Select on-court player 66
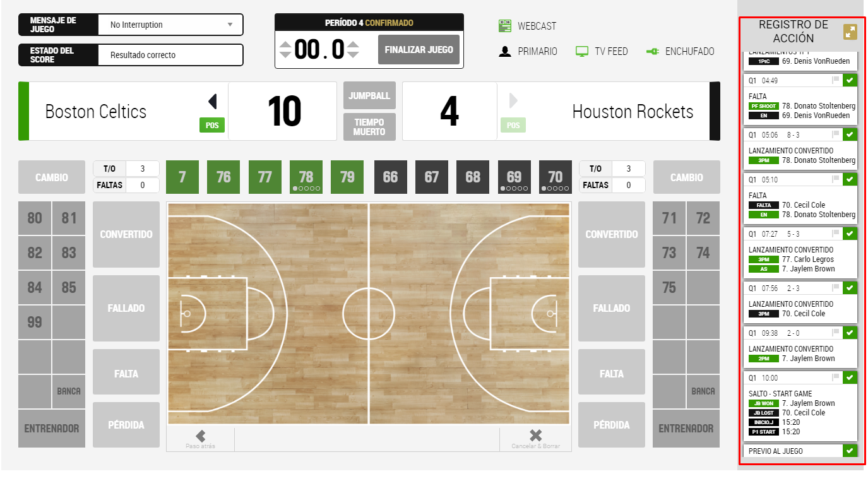Image resolution: width=868 pixels, height=481 pixels. (x=391, y=177)
